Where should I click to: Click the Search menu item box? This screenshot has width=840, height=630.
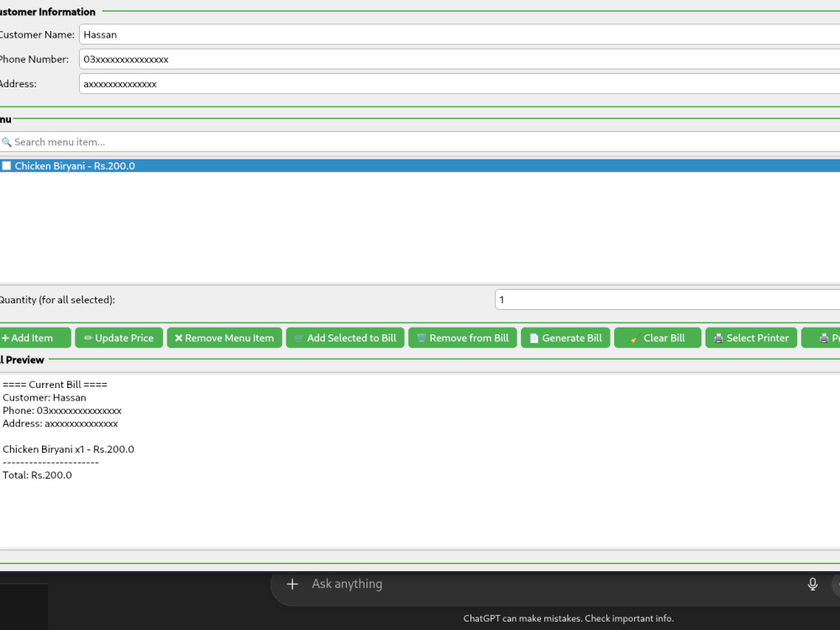click(420, 142)
